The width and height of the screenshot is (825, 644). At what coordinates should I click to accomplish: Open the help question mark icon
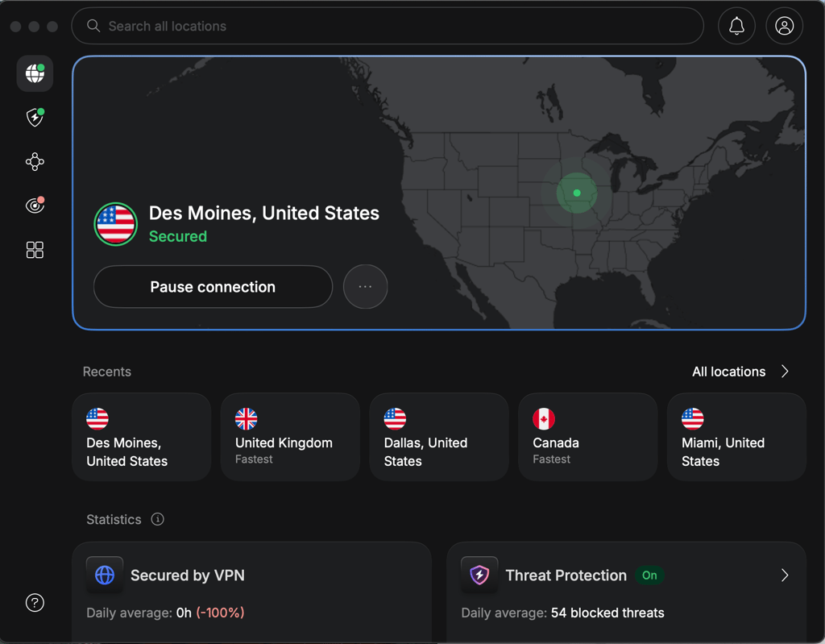(35, 602)
